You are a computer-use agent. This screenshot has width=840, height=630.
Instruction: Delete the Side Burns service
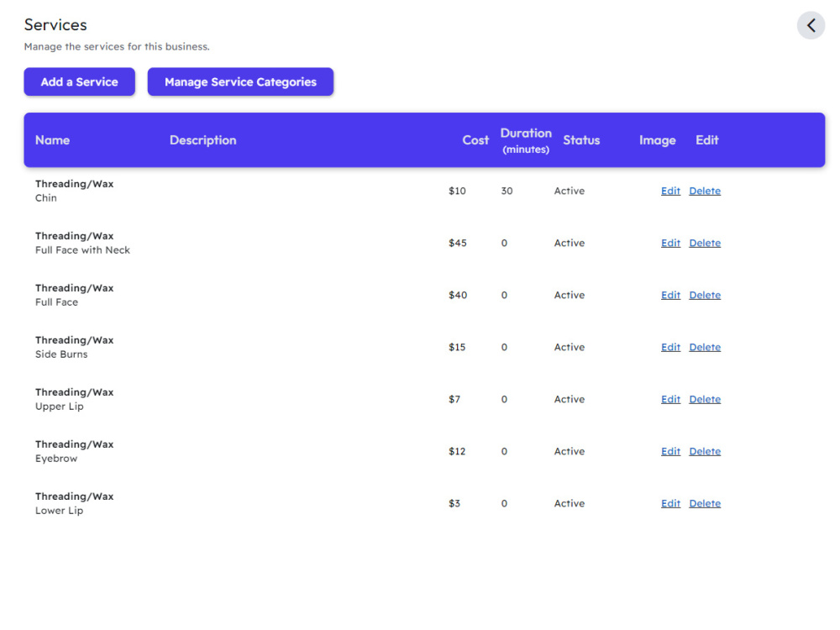[705, 347]
